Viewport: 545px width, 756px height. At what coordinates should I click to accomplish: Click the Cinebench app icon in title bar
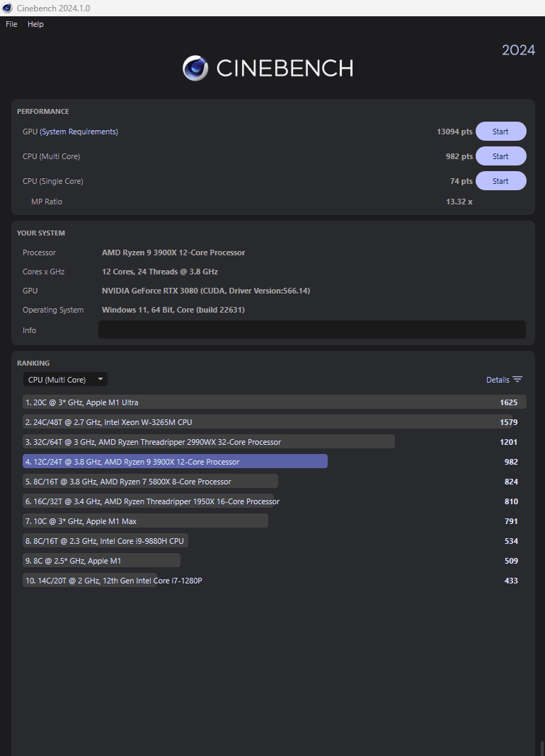[7, 8]
